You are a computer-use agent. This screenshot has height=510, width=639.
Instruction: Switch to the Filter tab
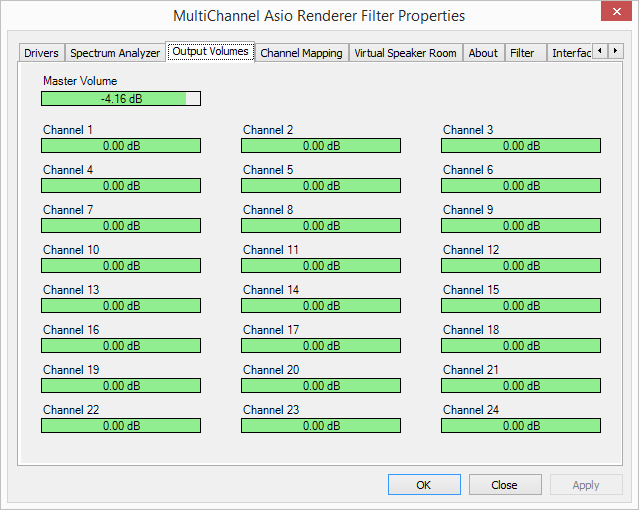[522, 53]
